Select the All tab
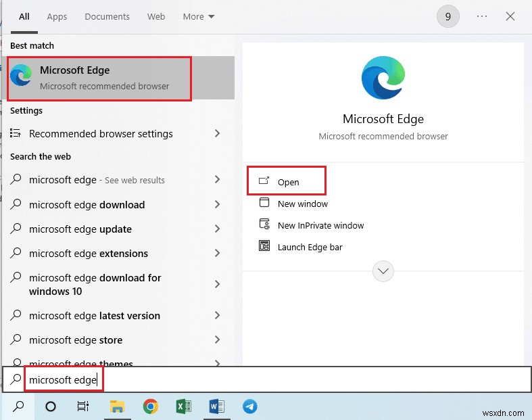This screenshot has height=420, width=532. (x=24, y=16)
